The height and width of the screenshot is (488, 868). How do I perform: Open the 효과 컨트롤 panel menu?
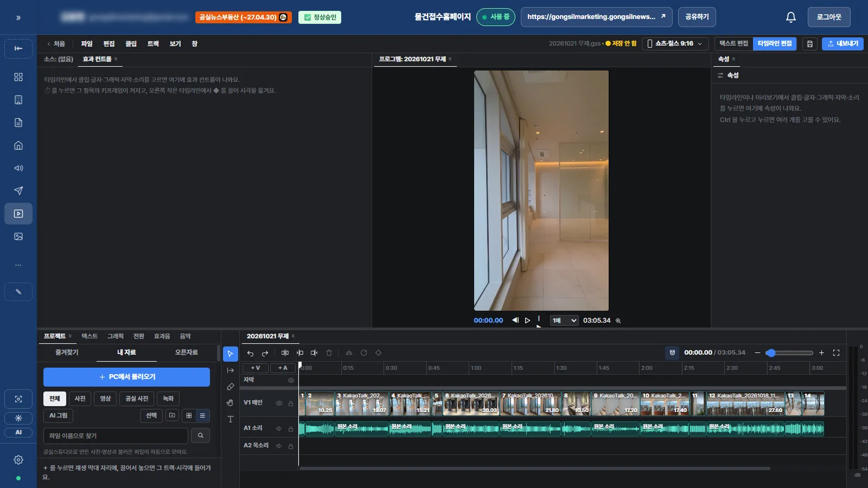116,59
